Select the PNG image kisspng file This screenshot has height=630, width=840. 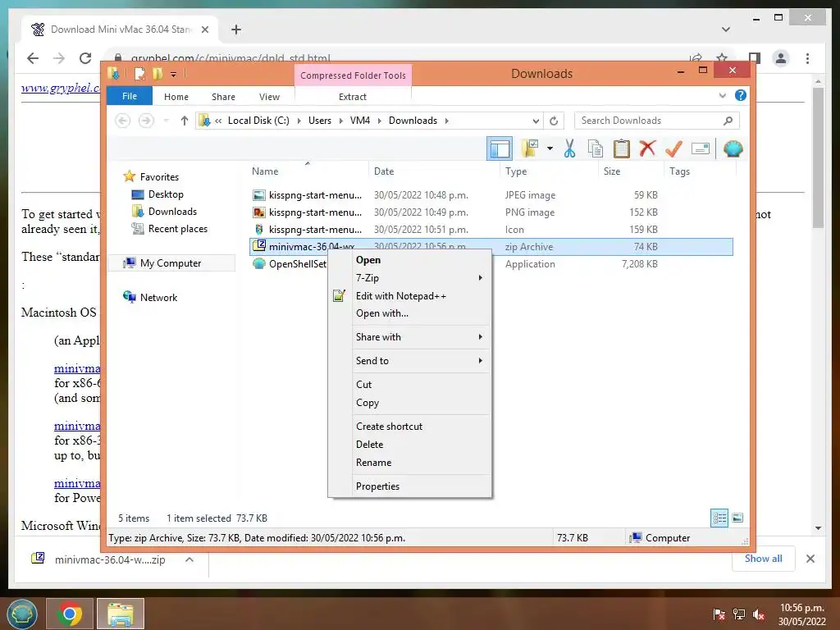click(x=491, y=212)
